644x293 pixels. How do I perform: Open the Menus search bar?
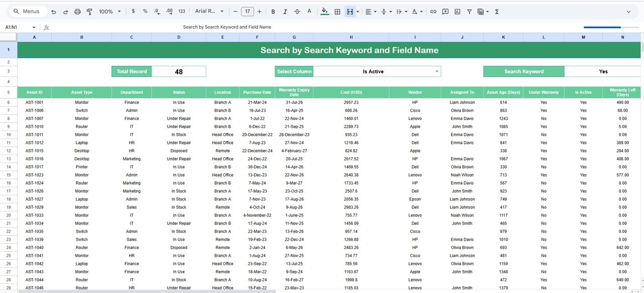(x=26, y=11)
